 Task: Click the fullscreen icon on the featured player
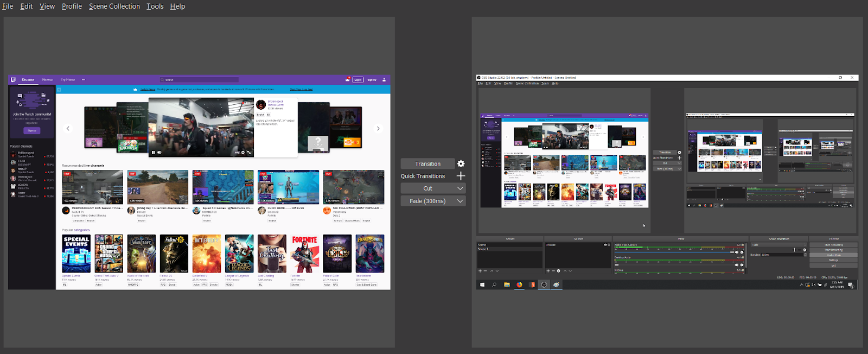click(249, 153)
